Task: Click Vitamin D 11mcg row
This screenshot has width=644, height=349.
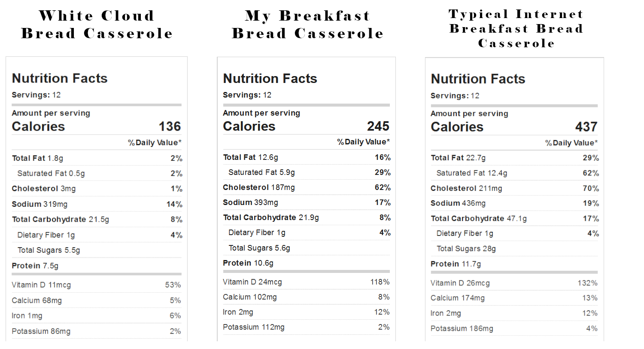Action: click(97, 285)
